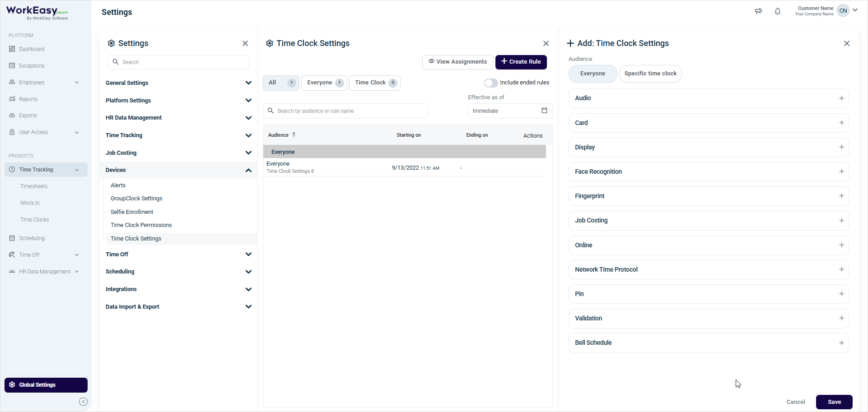This screenshot has width=868, height=412.
Task: Select Specific time clock audience option
Action: pyautogui.click(x=650, y=74)
